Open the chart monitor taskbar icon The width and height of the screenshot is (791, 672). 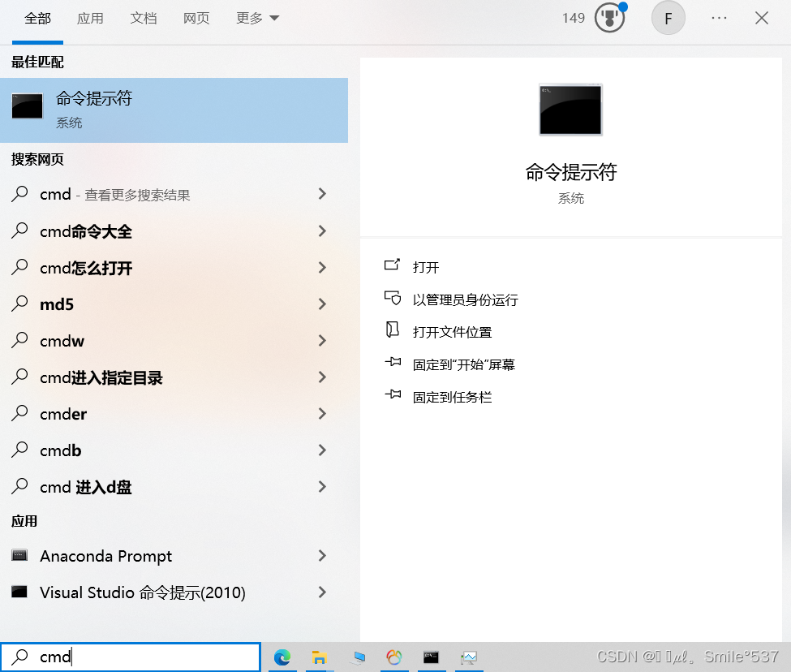click(x=469, y=657)
